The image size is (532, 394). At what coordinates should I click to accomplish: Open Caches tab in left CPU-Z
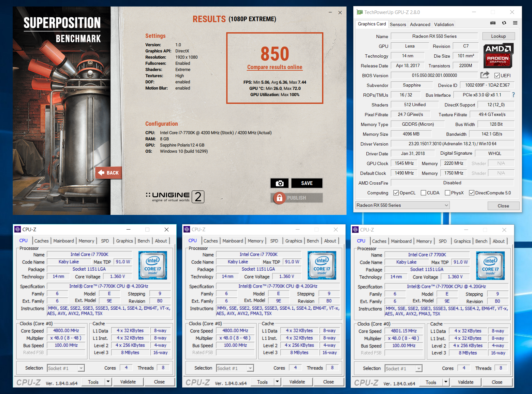click(41, 241)
